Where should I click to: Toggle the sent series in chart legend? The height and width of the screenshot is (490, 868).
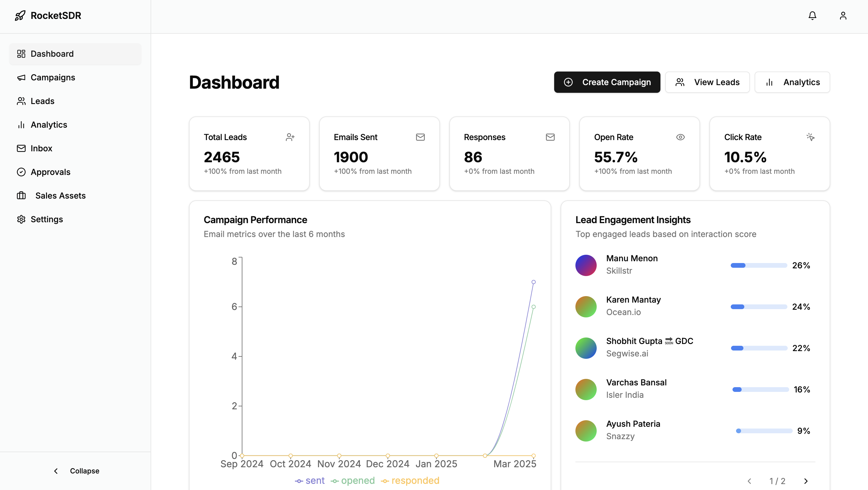[x=310, y=481]
